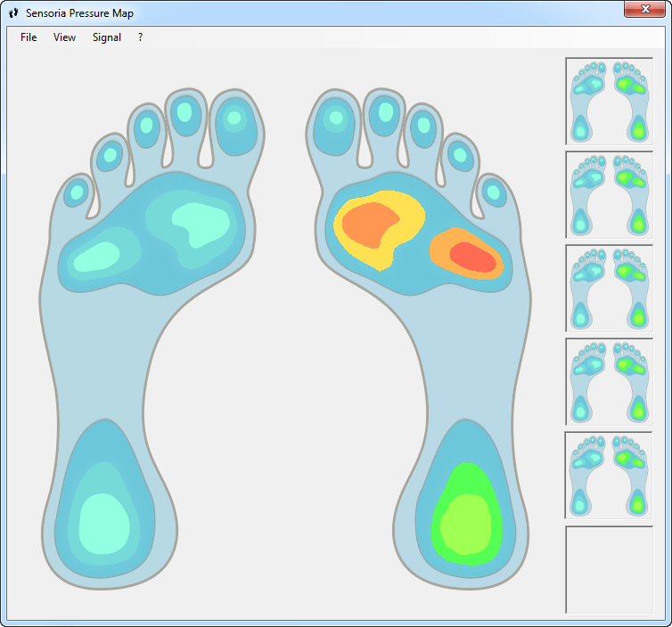Image resolution: width=672 pixels, height=627 pixels.
Task: Open the Signal menu
Action: [107, 37]
